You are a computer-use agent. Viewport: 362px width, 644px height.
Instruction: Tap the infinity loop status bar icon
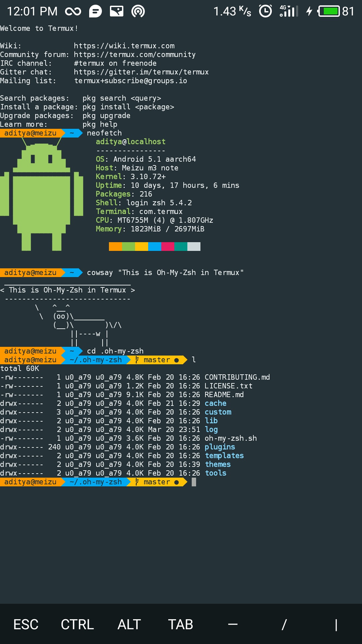pos(73,12)
